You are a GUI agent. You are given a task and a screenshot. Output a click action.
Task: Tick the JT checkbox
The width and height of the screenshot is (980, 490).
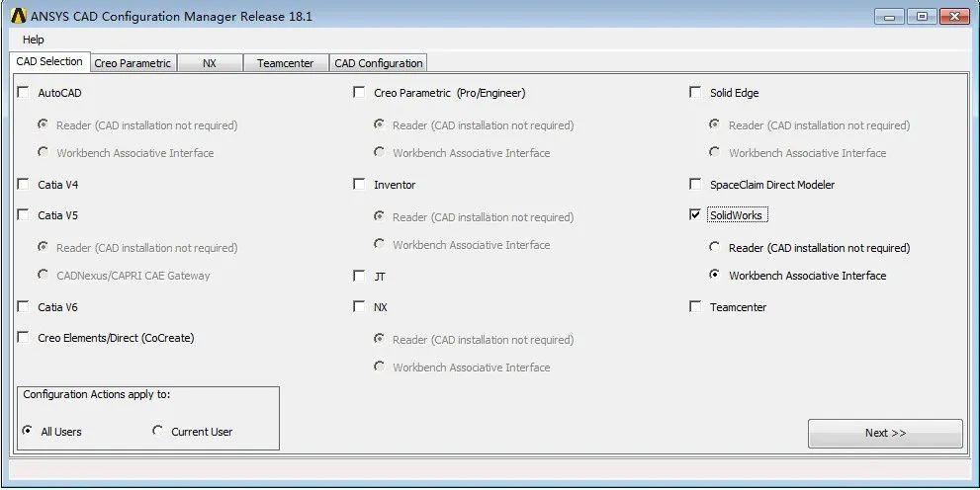click(x=359, y=276)
